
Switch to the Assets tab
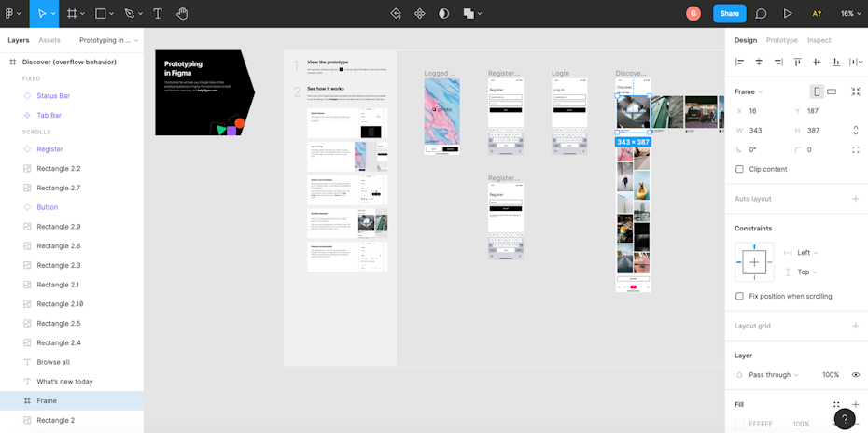tap(49, 40)
